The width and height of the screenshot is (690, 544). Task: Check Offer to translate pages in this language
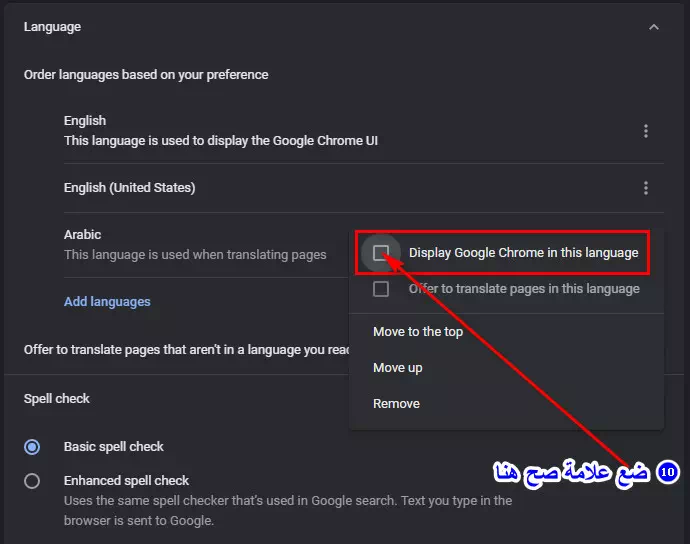point(381,289)
